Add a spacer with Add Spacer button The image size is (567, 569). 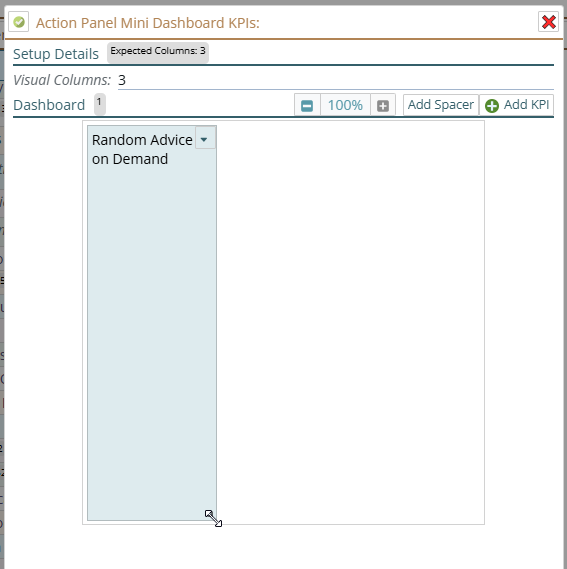pyautogui.click(x=441, y=105)
